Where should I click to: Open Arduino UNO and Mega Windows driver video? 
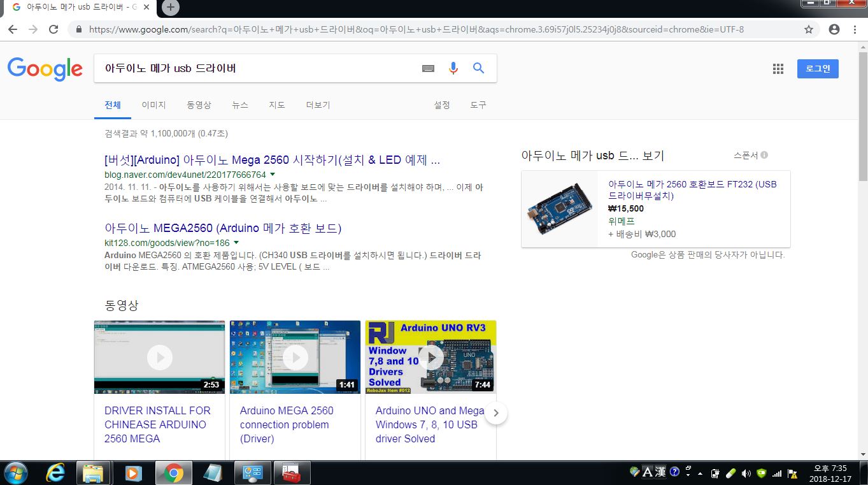[x=430, y=424]
